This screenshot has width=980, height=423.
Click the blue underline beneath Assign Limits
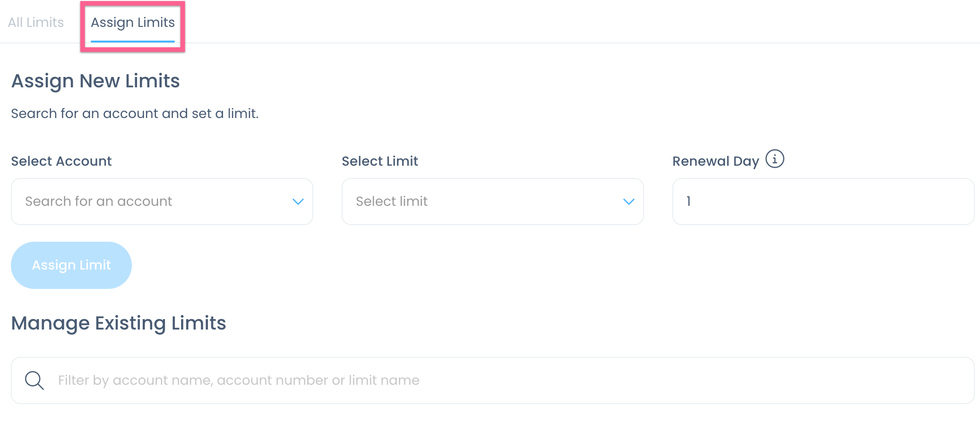pos(133,42)
